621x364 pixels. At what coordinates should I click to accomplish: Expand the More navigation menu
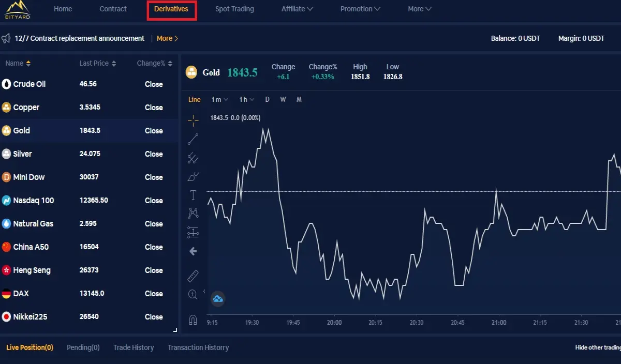point(419,9)
